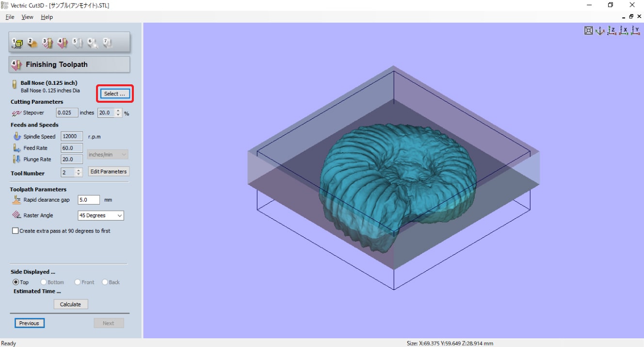Image resolution: width=644 pixels, height=347 pixels.
Task: Select the Top side displayed radio button
Action: [16, 282]
